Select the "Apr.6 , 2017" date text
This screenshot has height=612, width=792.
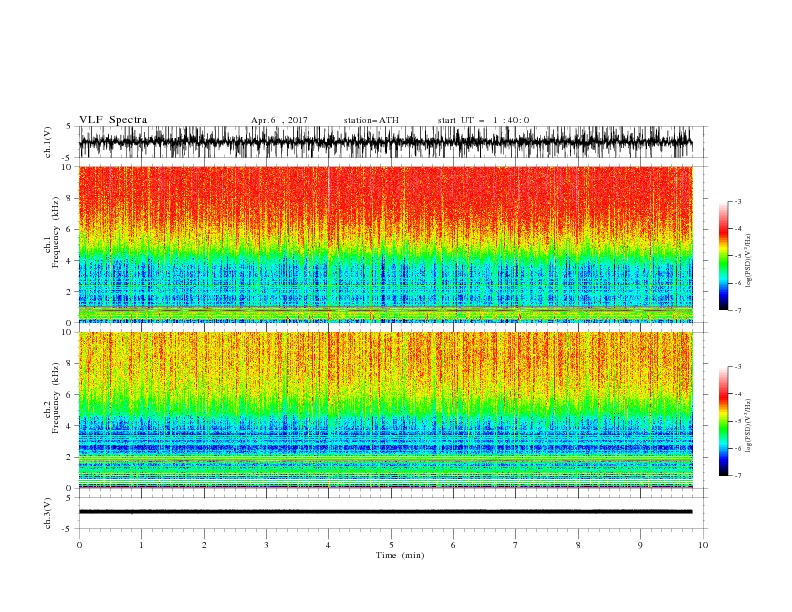click(x=279, y=120)
